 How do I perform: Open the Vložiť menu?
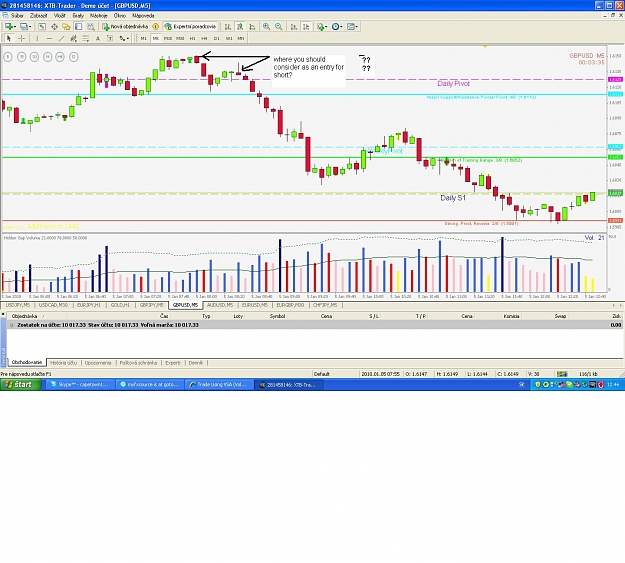coord(59,16)
